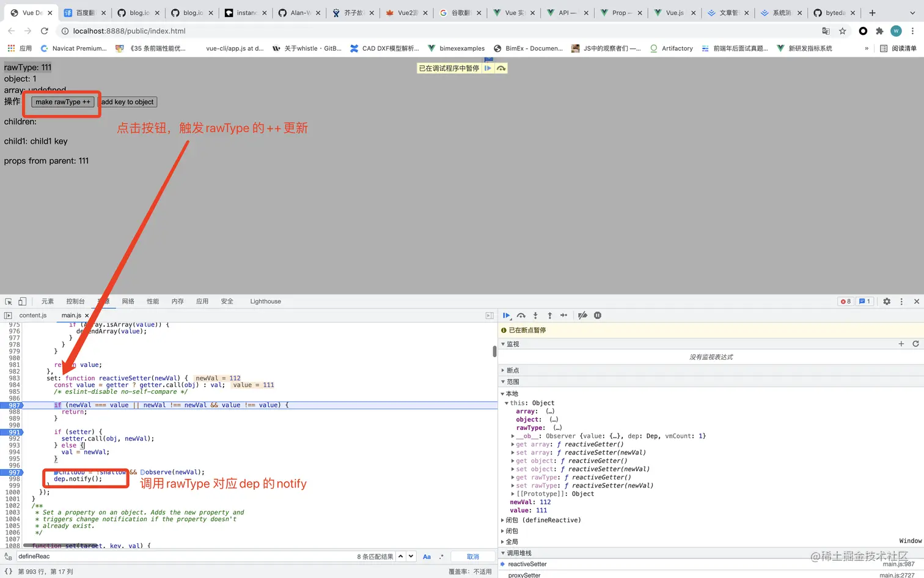Image resolution: width=924 pixels, height=578 pixels.
Task: Expand the 全局 global scope
Action: point(503,542)
